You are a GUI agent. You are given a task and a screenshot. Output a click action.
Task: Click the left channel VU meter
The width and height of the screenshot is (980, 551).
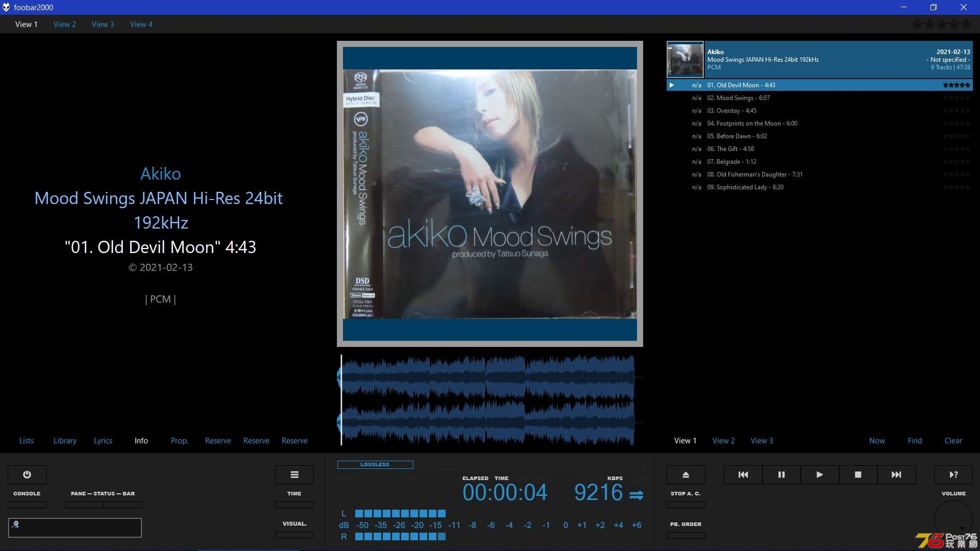(401, 513)
